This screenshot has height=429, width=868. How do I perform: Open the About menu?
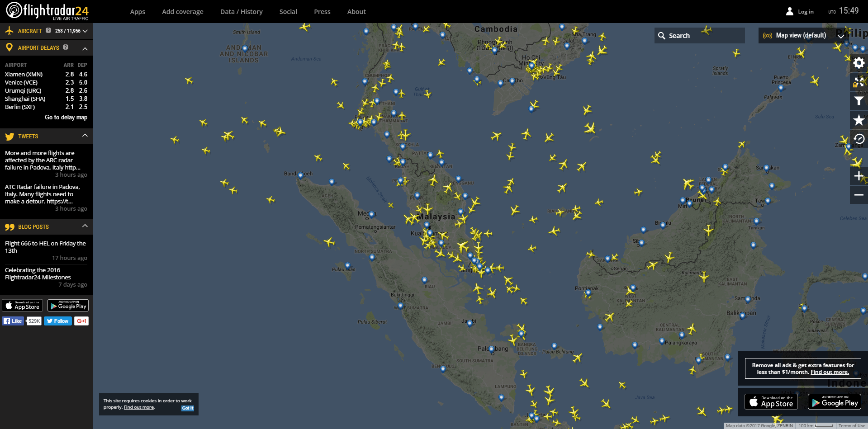point(356,12)
